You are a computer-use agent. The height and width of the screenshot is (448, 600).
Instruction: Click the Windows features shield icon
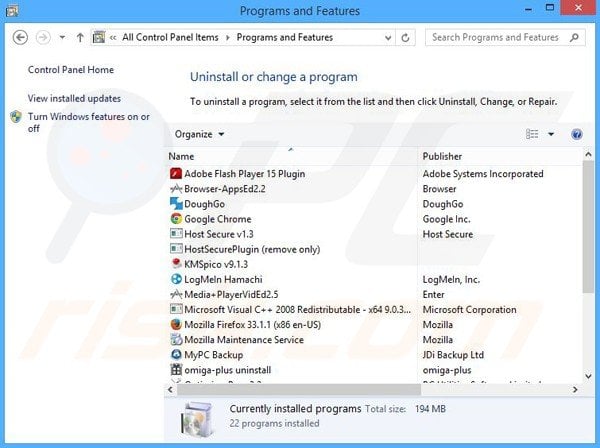tap(16, 117)
